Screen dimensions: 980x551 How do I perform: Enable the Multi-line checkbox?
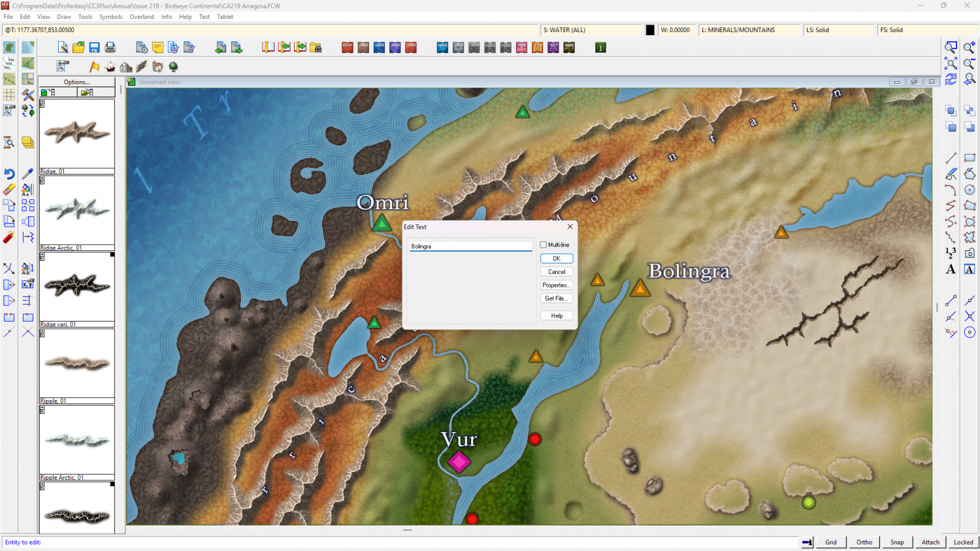[x=544, y=245]
